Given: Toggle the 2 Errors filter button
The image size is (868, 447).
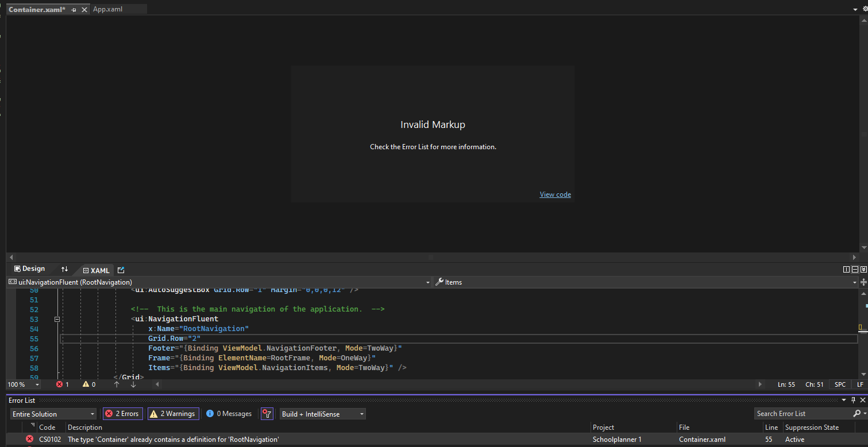Looking at the screenshot, I should tap(122, 414).
